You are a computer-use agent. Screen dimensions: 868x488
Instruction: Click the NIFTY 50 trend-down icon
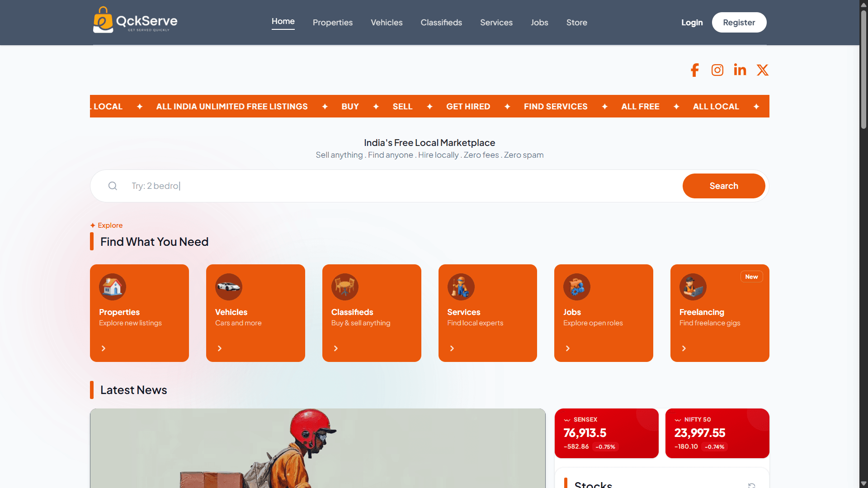678,420
